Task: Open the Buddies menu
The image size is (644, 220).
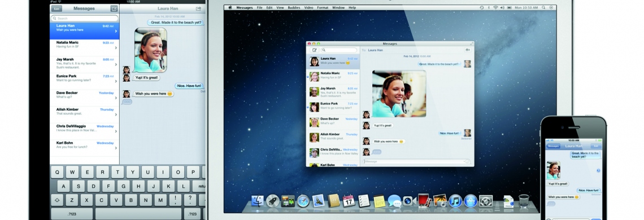Action: click(294, 7)
